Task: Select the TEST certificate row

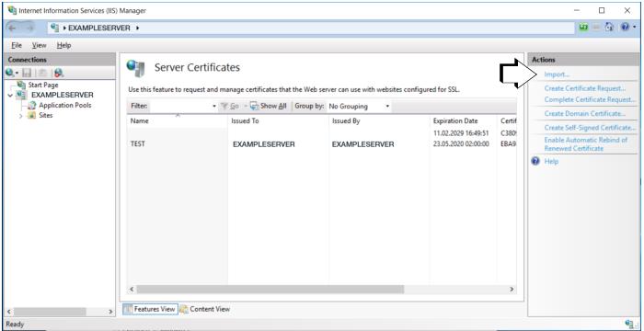Action: click(322, 144)
